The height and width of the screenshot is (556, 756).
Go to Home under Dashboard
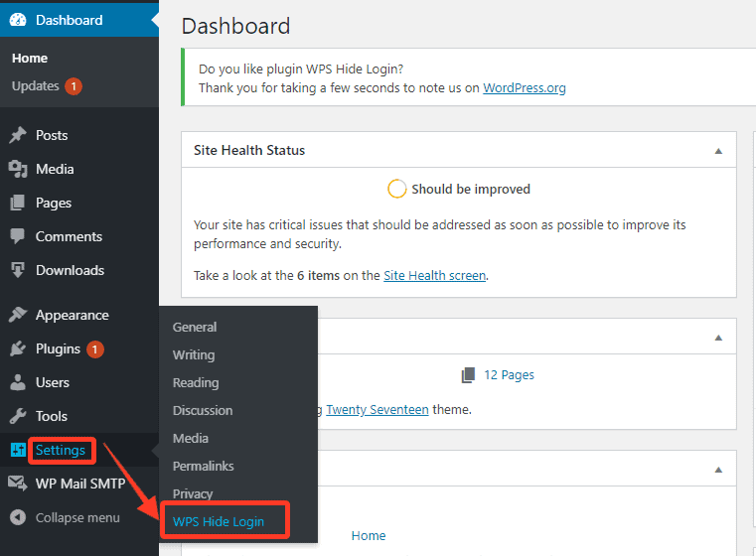(30, 59)
